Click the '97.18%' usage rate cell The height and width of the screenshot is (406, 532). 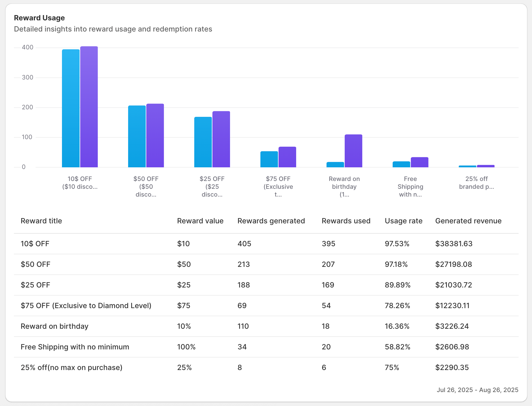pyautogui.click(x=396, y=264)
